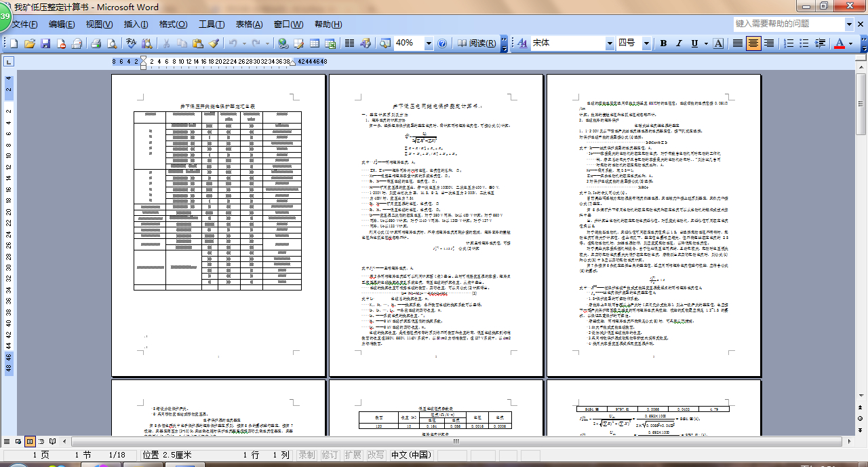Switch to Outline view button
This screenshot has width=868, height=467.
41,441
